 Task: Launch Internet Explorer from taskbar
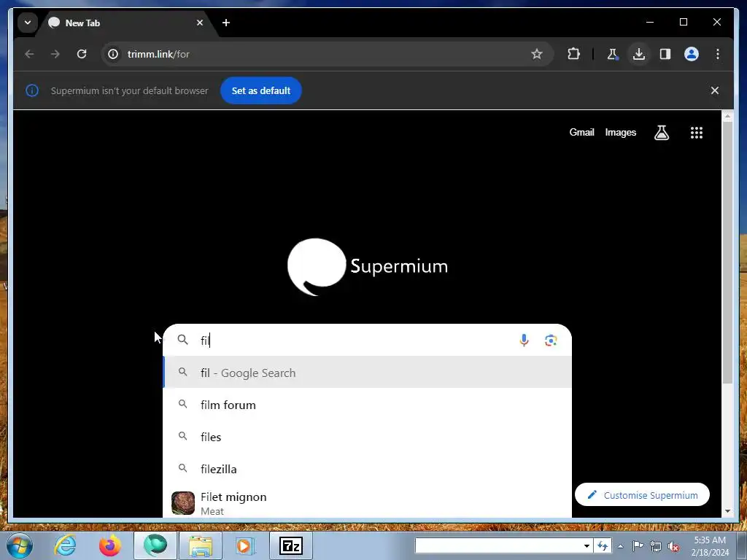pyautogui.click(x=65, y=545)
